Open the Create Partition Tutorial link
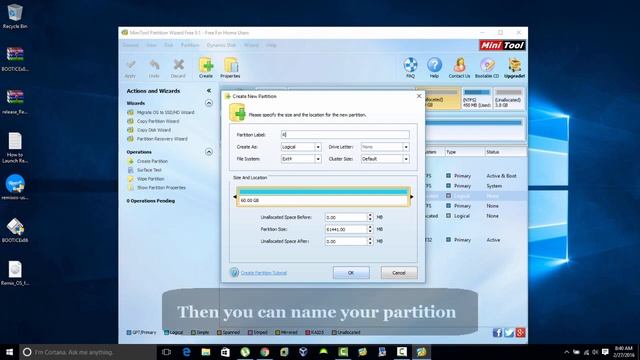640x360 pixels. click(264, 273)
